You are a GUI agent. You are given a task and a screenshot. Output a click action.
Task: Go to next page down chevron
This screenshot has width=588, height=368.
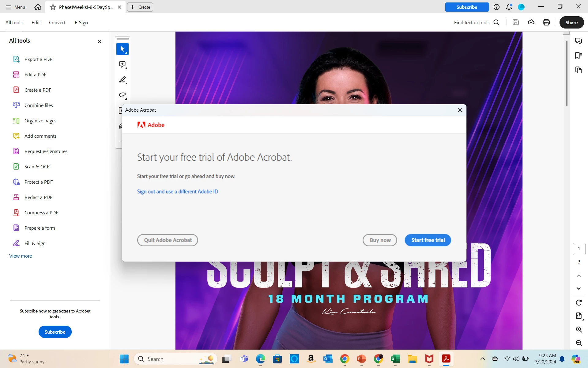click(579, 289)
